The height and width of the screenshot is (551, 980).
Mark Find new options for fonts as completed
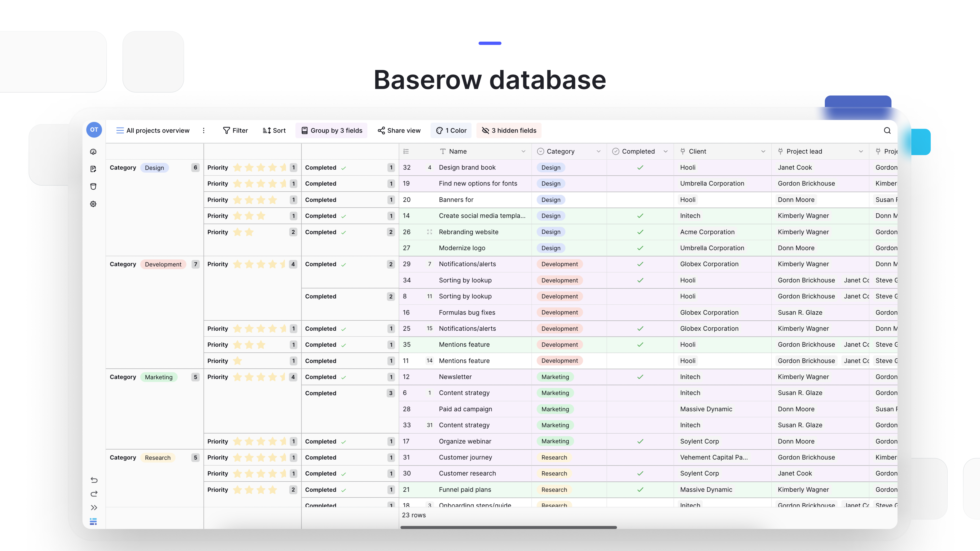(640, 183)
